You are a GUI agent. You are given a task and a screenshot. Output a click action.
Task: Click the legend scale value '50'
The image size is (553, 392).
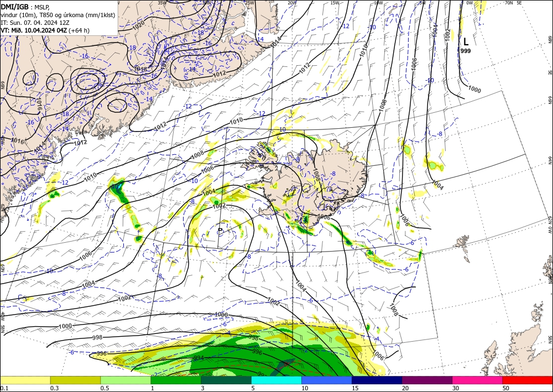pos(507,388)
